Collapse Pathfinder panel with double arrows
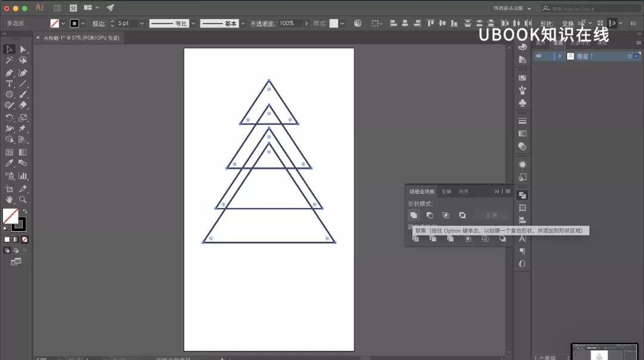The image size is (644, 360). click(x=497, y=191)
